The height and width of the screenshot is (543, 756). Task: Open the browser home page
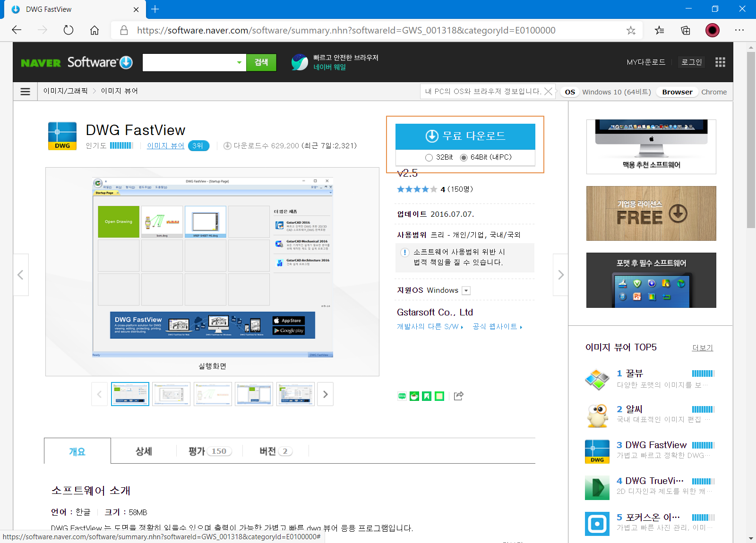pyautogui.click(x=94, y=30)
